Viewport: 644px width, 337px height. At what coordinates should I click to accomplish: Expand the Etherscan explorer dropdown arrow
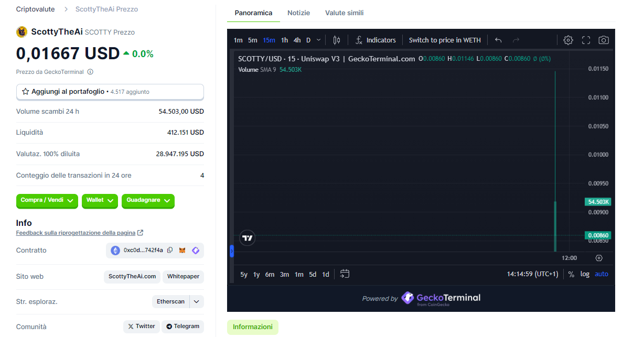pos(197,301)
